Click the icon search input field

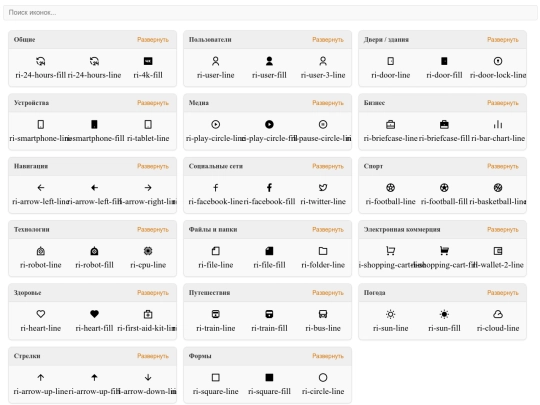[x=270, y=13]
